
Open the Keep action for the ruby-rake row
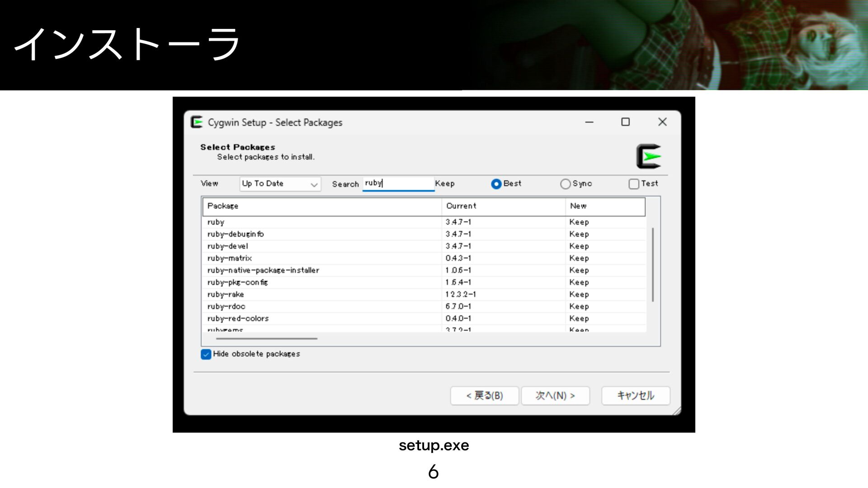pyautogui.click(x=579, y=295)
